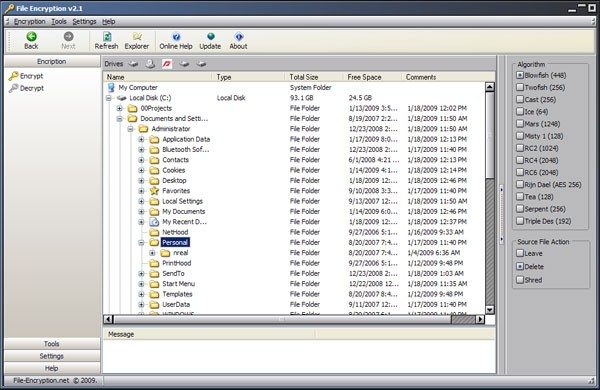
Task: Select the second drive icon in the Drives bar
Action: (150, 64)
